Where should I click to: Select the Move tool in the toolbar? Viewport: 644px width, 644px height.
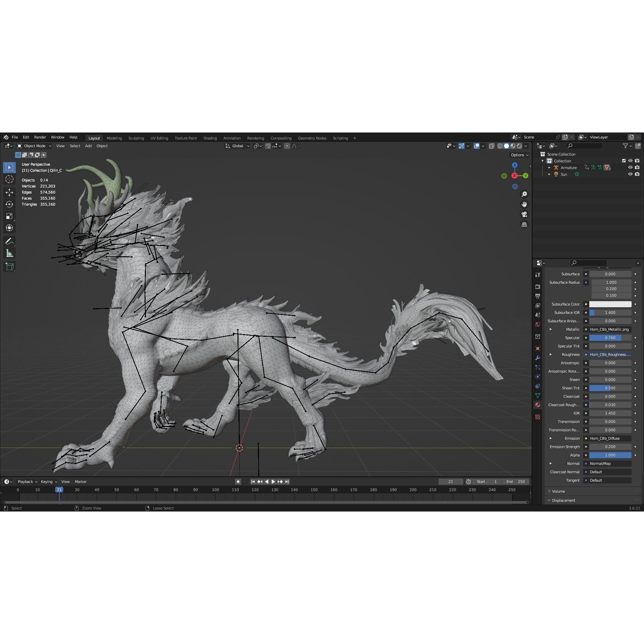click(x=9, y=192)
